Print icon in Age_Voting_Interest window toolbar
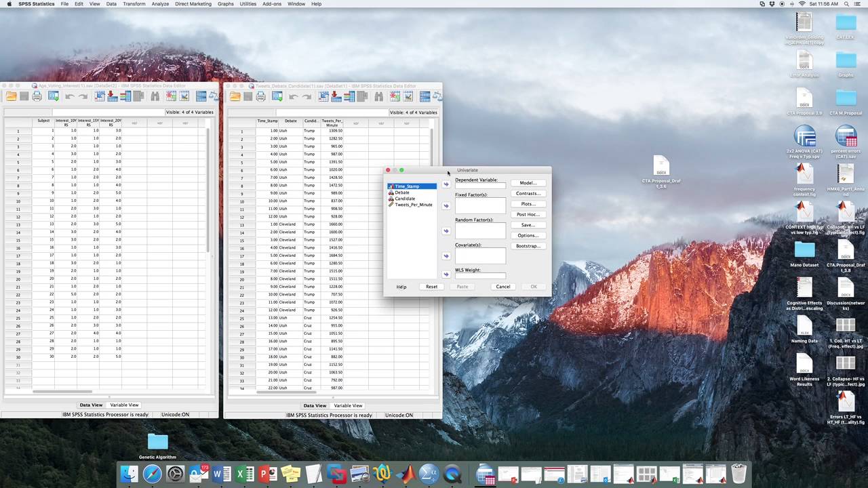The image size is (868, 488). (37, 96)
